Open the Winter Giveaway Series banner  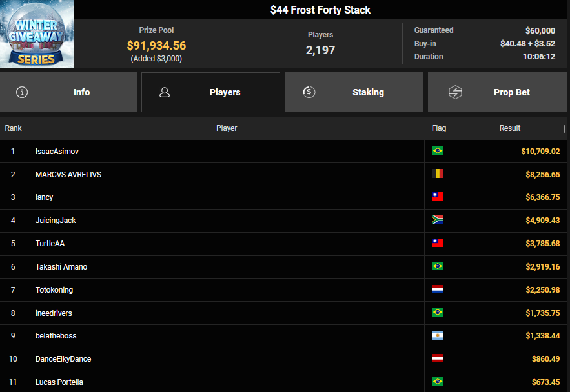pyautogui.click(x=37, y=34)
